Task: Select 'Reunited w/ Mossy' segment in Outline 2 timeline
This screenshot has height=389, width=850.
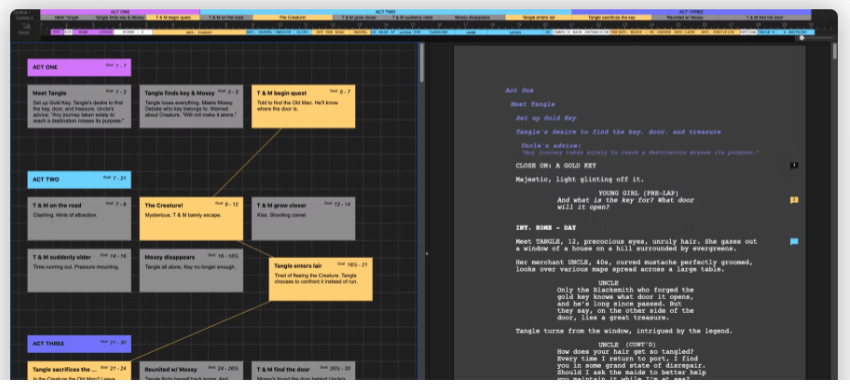Action: pos(685,18)
